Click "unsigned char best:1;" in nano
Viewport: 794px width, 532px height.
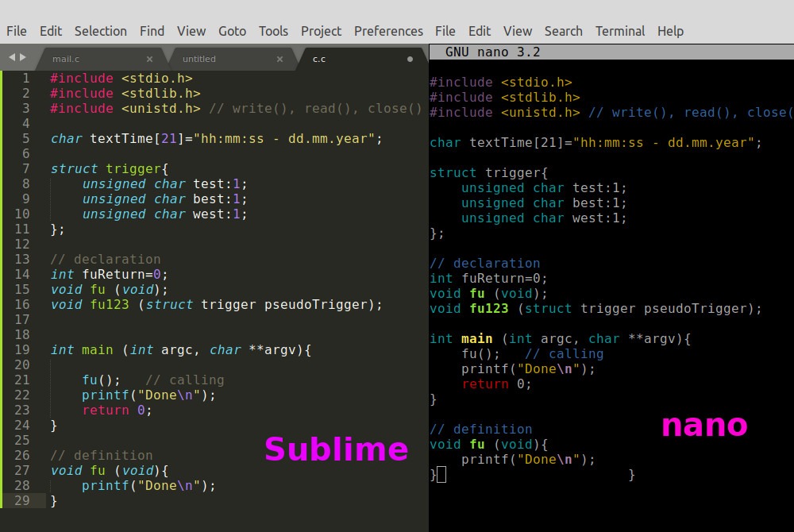click(x=544, y=203)
